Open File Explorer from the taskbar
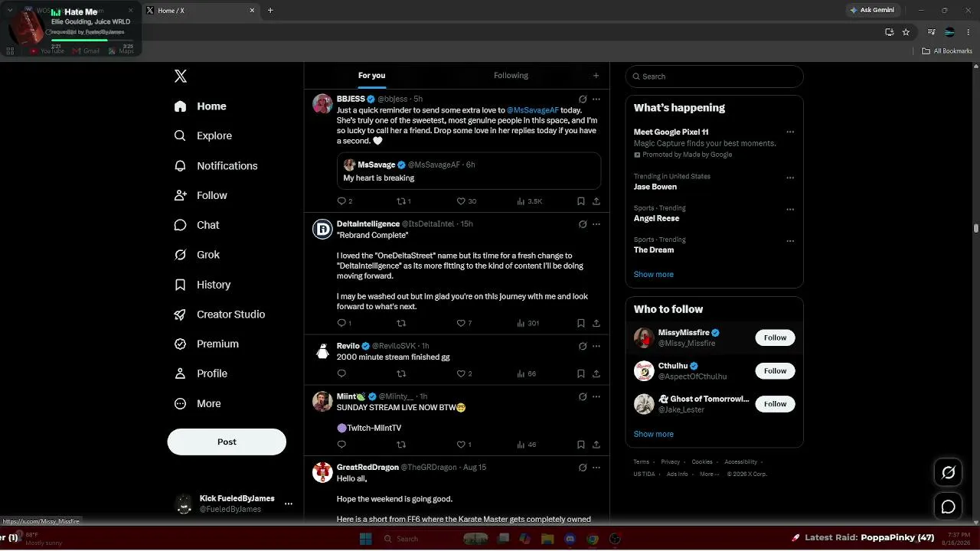This screenshot has height=551, width=980. click(548, 539)
